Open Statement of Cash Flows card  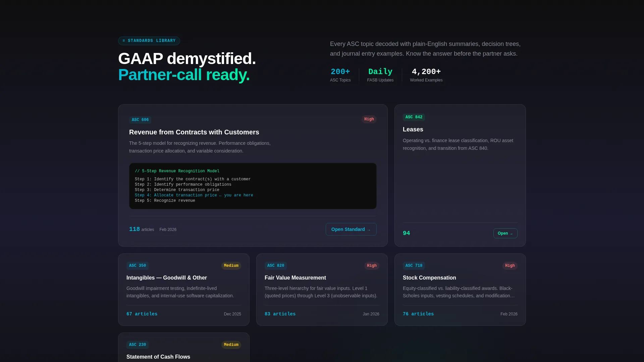click(x=184, y=347)
